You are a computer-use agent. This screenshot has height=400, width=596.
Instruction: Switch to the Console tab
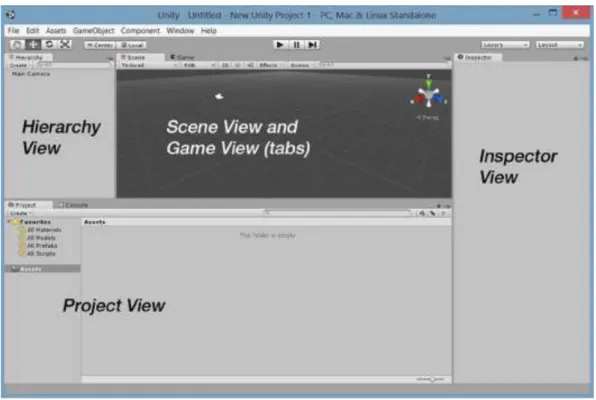tap(73, 205)
